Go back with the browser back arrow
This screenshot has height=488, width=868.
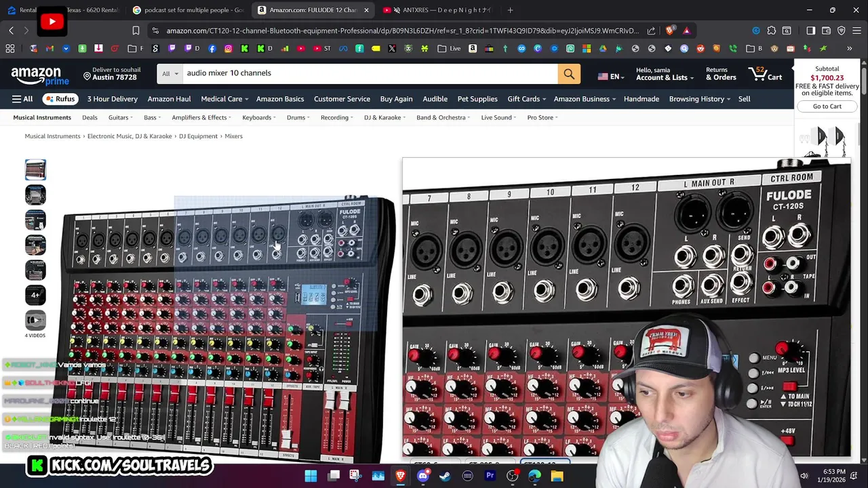tap(12, 30)
